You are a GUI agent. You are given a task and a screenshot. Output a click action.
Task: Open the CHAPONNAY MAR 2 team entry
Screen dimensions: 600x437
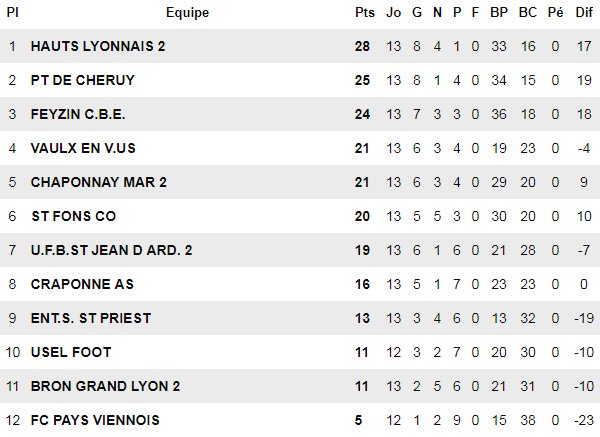(x=90, y=182)
